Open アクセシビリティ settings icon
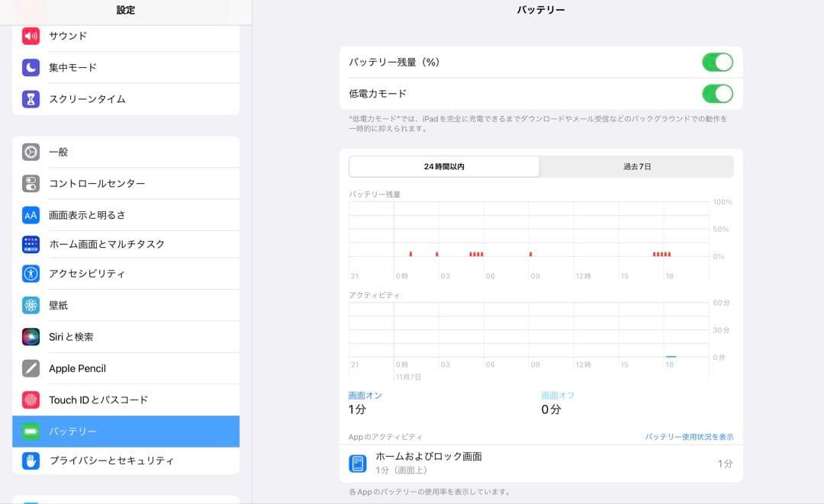824x504 pixels. pos(31,274)
